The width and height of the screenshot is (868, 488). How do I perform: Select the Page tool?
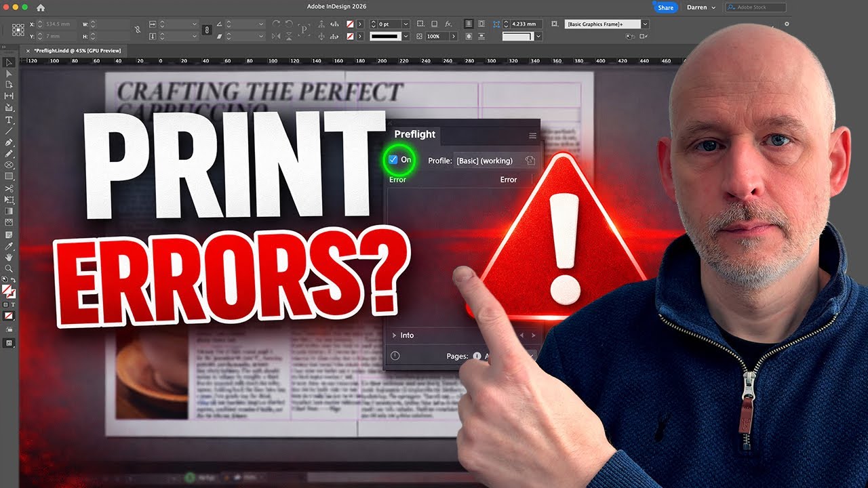(9, 84)
